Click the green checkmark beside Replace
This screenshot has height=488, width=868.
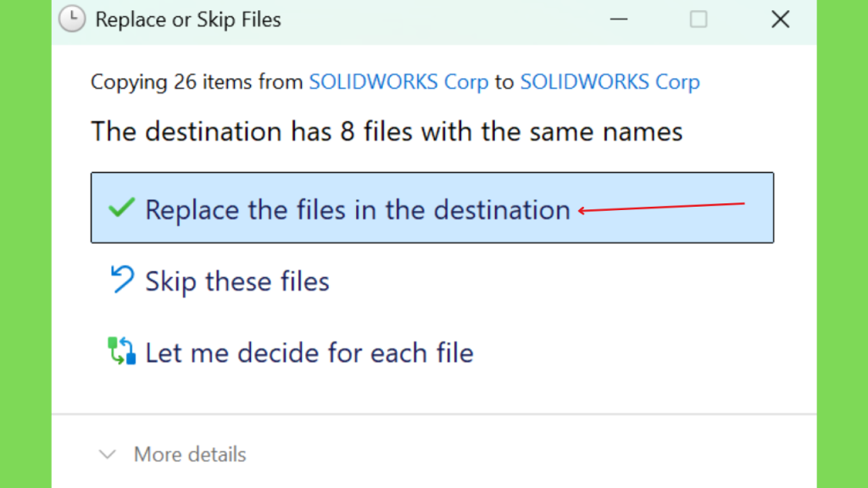pos(121,208)
